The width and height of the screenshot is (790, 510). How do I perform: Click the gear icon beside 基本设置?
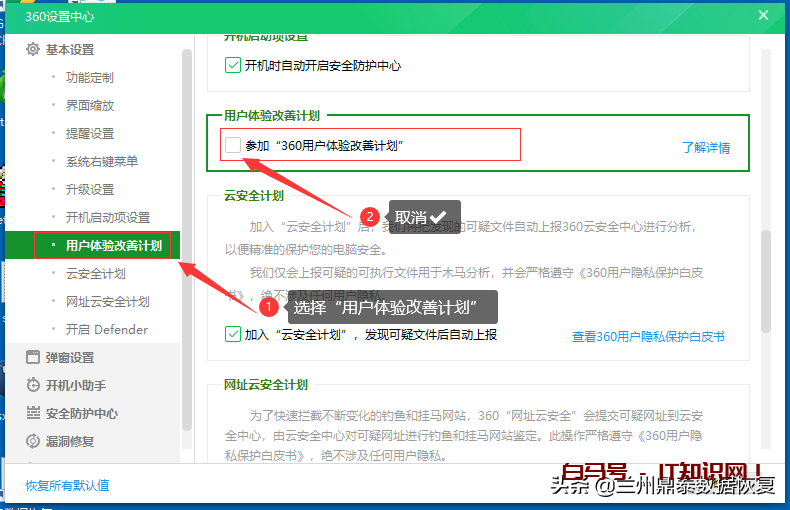(x=33, y=49)
